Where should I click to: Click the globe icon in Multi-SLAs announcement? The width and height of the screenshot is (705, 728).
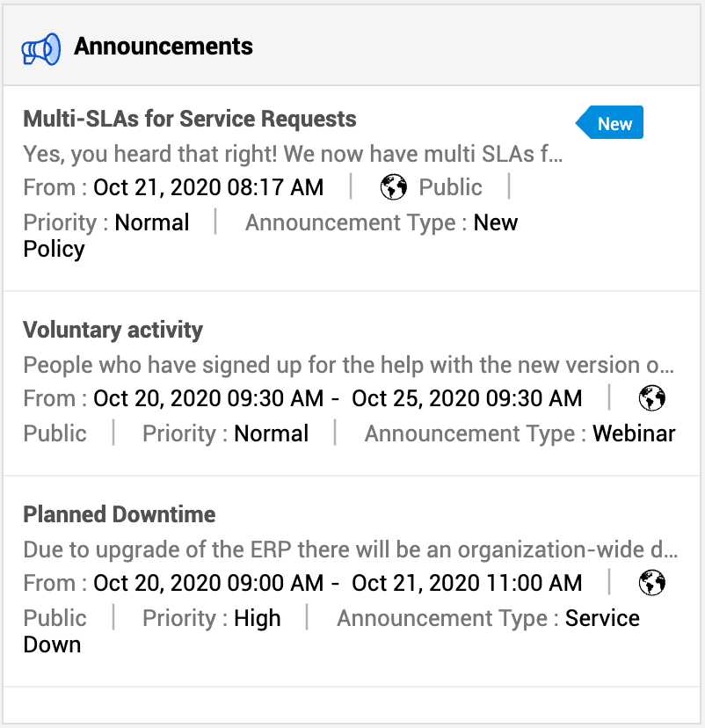(394, 187)
